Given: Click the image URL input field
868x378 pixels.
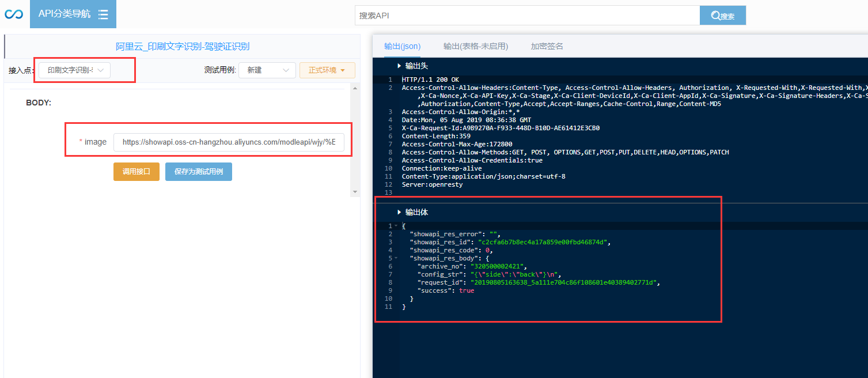Looking at the screenshot, I should (x=229, y=142).
